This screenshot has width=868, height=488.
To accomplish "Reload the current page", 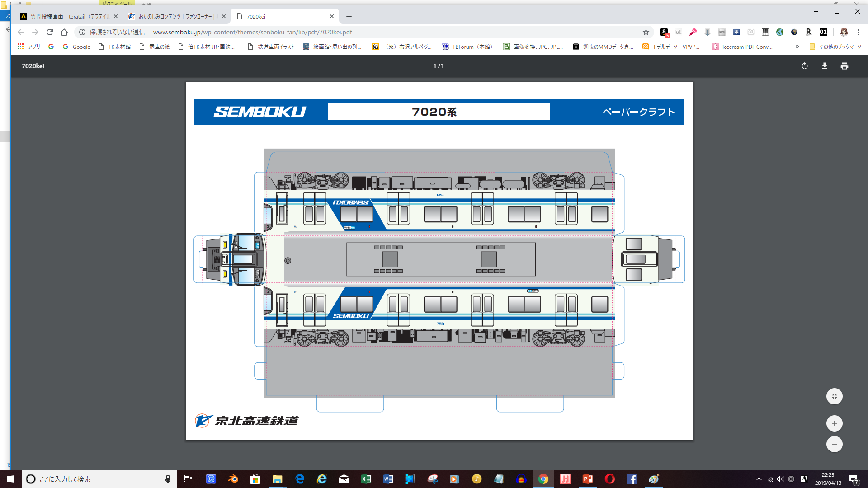I will [x=50, y=32].
